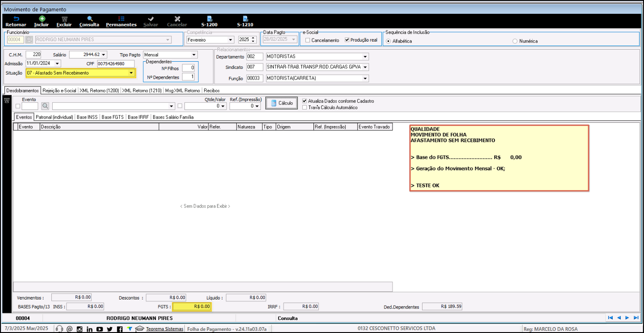644x333 pixels.
Task: Switch to the Recibos tab
Action: [x=212, y=90]
